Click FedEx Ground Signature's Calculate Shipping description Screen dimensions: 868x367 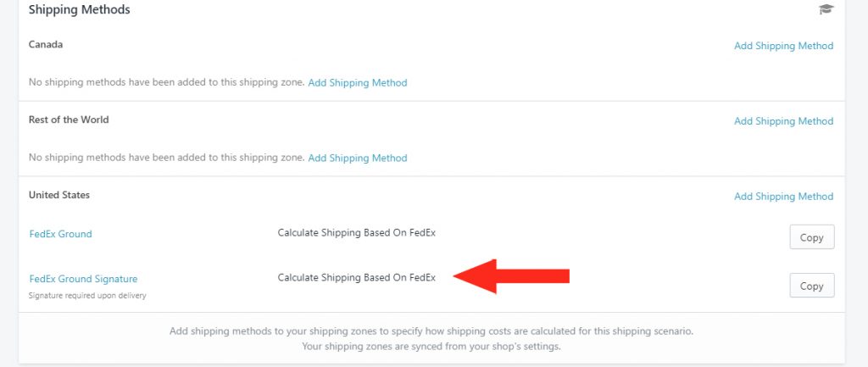(x=357, y=277)
